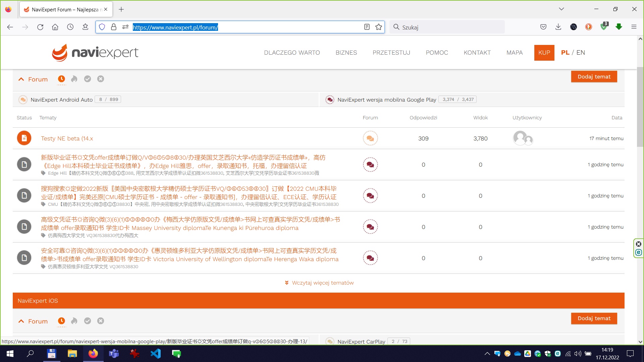Open browsing history clock button
644x362 pixels.
70,27
